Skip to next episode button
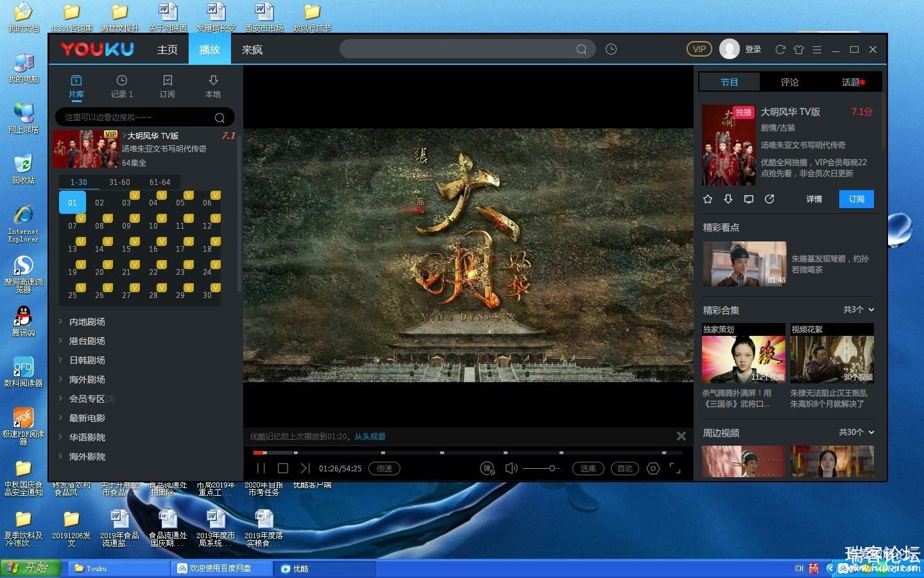 click(305, 468)
